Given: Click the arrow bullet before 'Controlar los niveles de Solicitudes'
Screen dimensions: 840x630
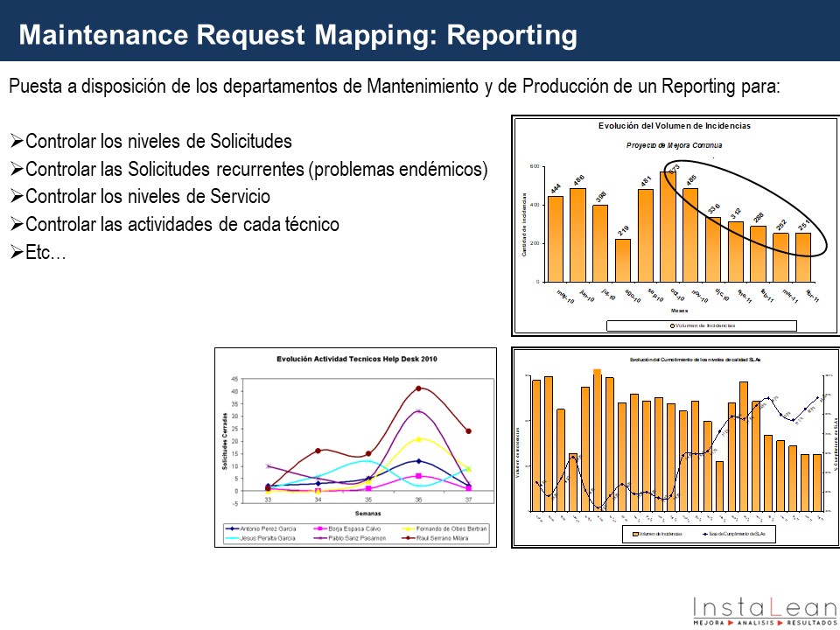Looking at the screenshot, I should click(16, 142).
